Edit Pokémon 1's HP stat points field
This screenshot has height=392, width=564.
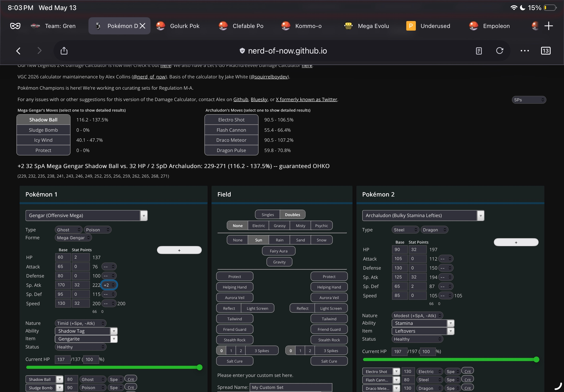click(81, 257)
